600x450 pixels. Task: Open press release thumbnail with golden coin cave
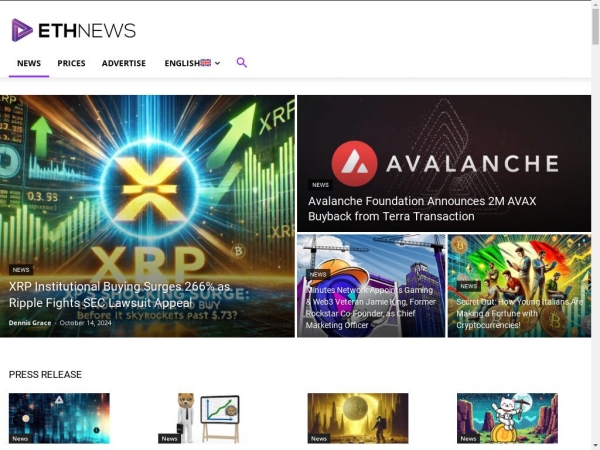[x=358, y=418]
